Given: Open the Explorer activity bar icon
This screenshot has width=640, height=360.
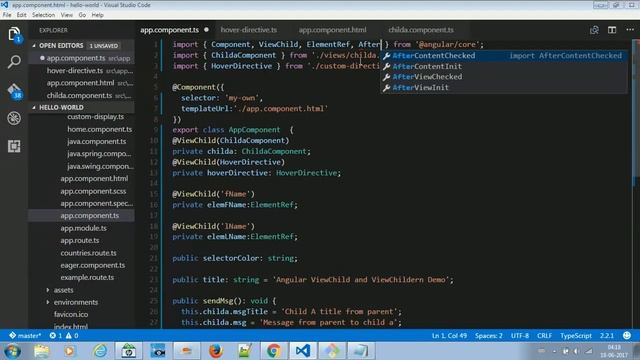Looking at the screenshot, I should click(14, 34).
